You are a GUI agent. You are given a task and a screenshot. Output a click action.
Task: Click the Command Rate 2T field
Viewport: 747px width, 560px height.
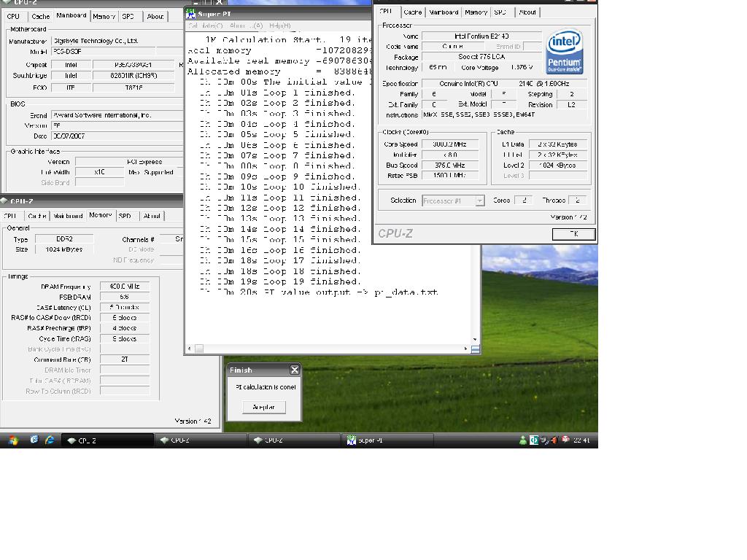[x=124, y=359]
